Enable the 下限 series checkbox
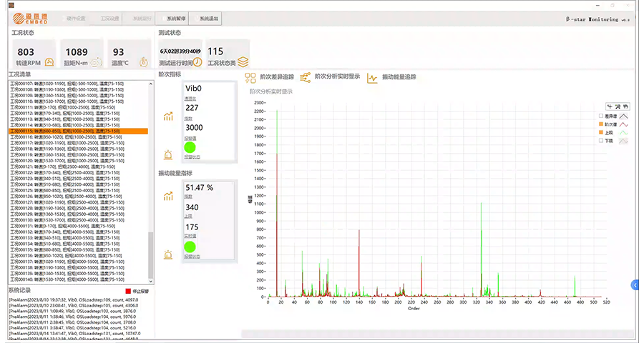Screen dimensions: 644x343 click(x=601, y=141)
